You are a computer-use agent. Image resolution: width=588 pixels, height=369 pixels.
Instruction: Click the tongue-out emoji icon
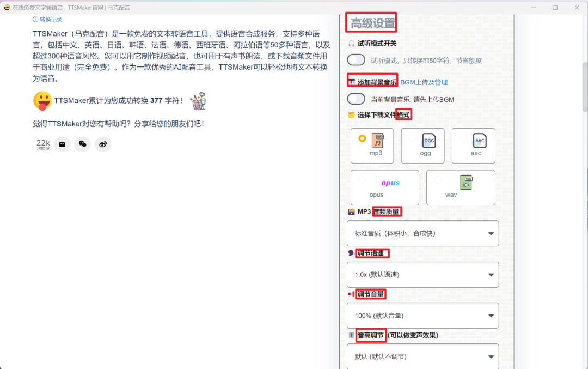42,101
